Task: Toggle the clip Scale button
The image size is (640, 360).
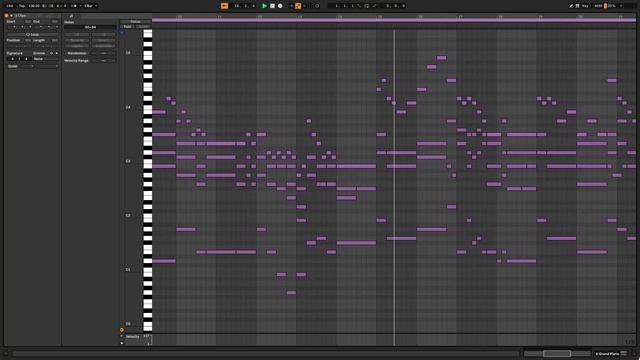Action: (13, 66)
